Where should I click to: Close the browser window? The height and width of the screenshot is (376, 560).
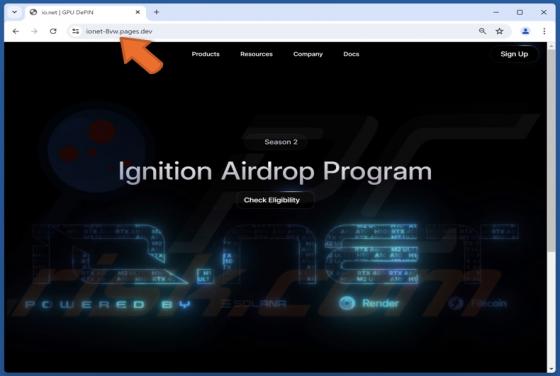(544, 12)
